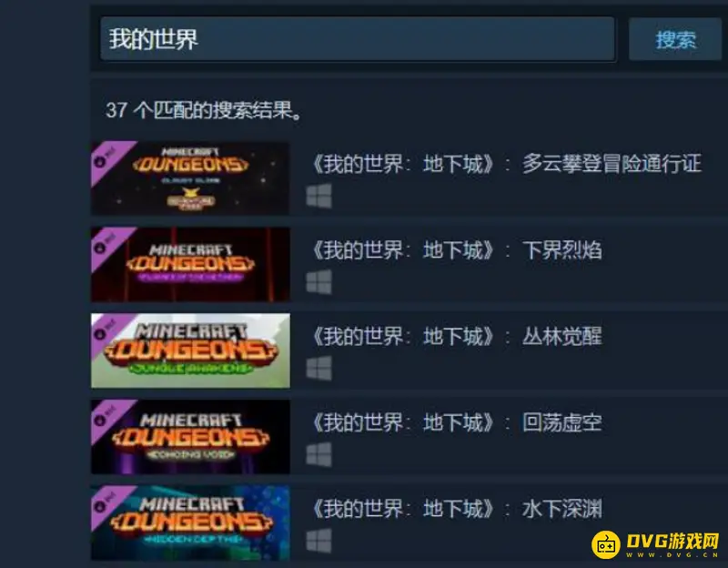Select the Cloudy Climb DLC thumbnail
The height and width of the screenshot is (568, 728).
point(190,177)
